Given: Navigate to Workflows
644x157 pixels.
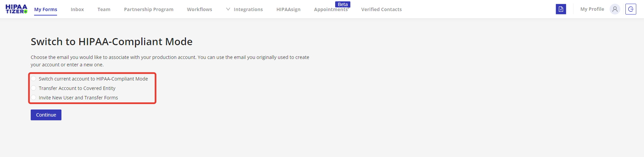Looking at the screenshot, I should click(199, 9).
